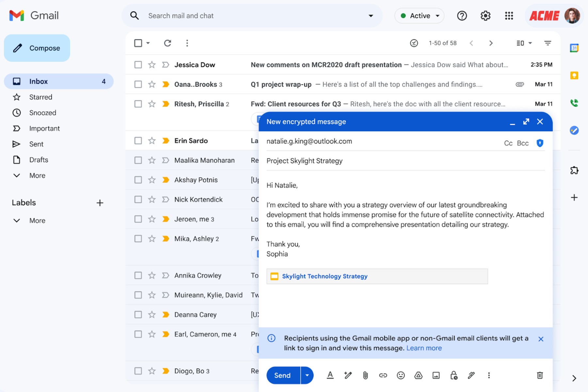Check the box for Akshay Potnis email
The image size is (588, 392).
point(138,180)
